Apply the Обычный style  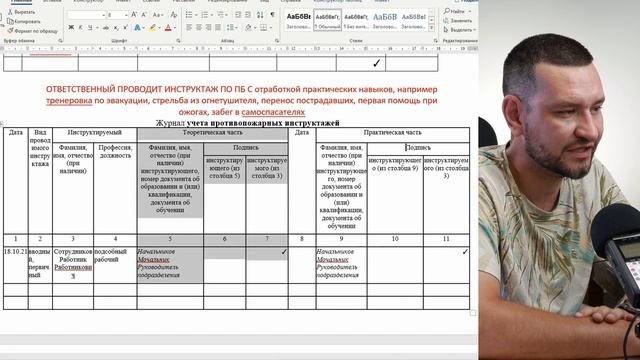327,20
